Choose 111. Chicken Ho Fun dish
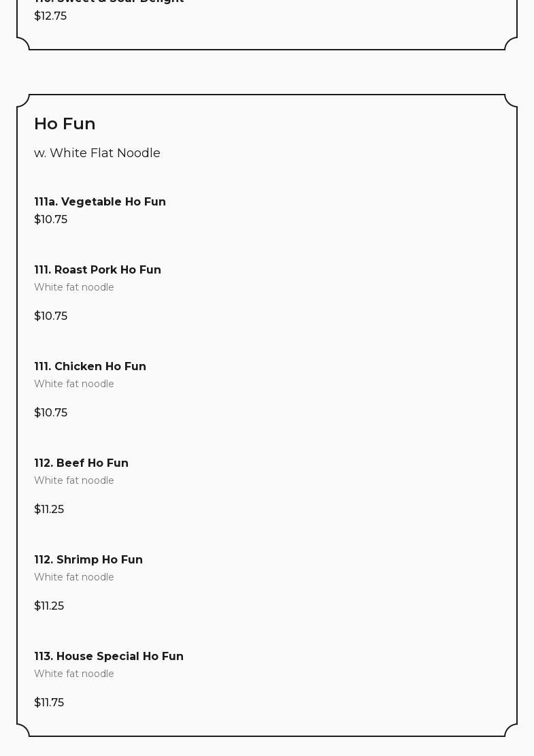Image resolution: width=534 pixels, height=756 pixels. point(90,367)
